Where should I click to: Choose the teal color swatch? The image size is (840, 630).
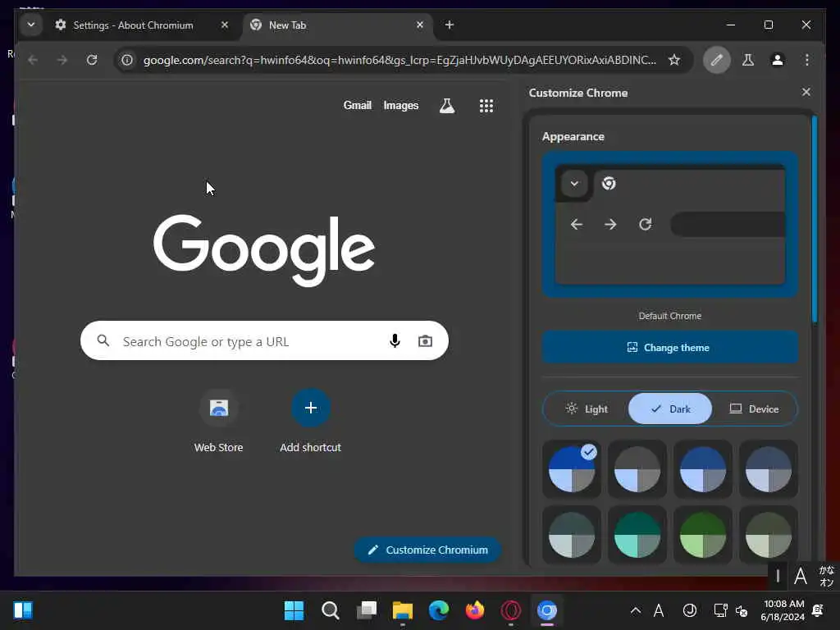click(x=637, y=535)
